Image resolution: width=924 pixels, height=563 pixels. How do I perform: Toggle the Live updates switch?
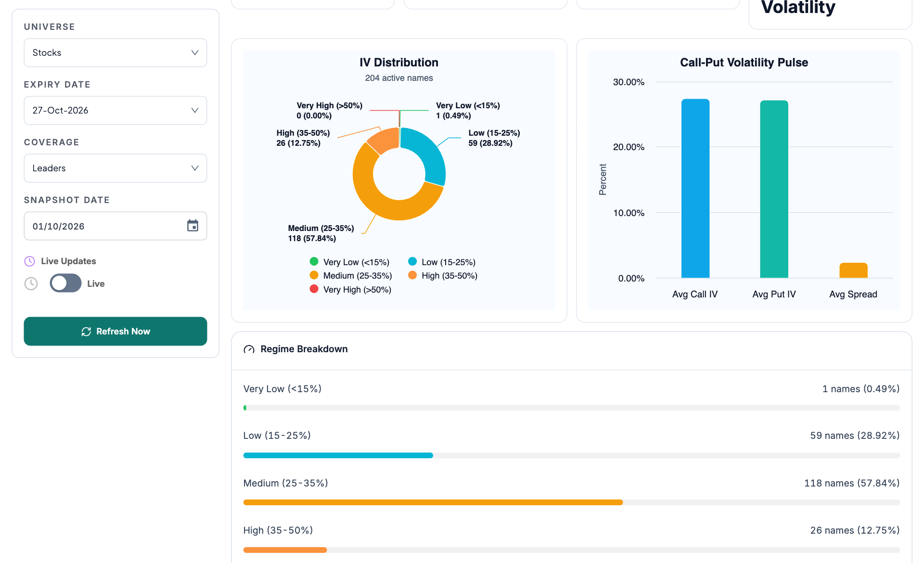point(65,283)
